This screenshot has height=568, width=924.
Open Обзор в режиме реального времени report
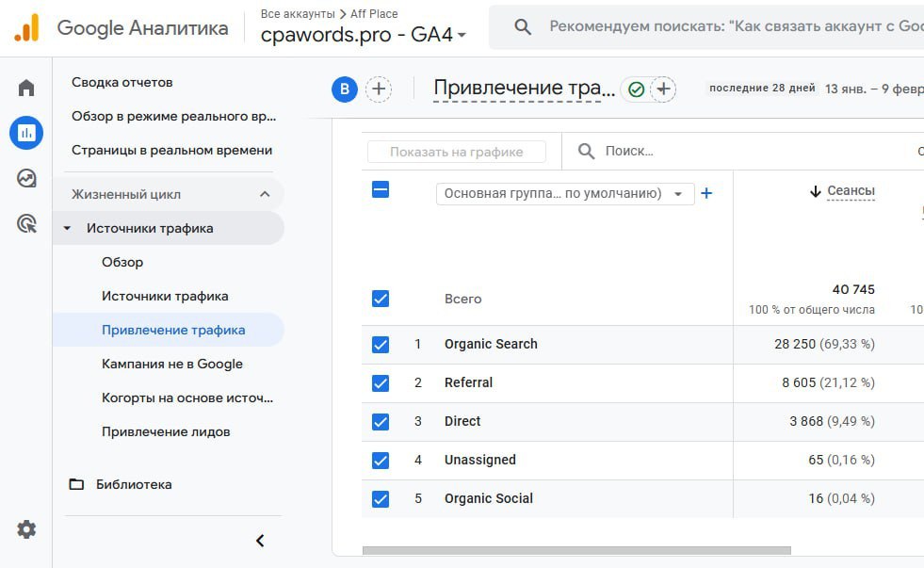point(173,116)
